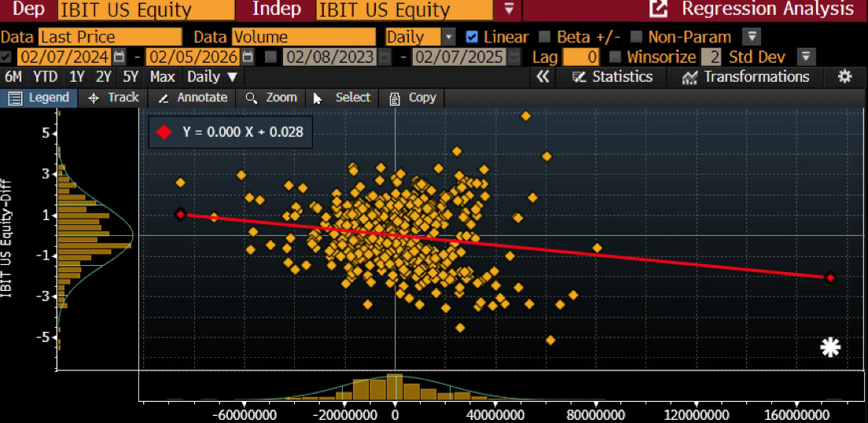868x423 pixels.
Task: Edit the 02/05/2026 end date field
Action: pyautogui.click(x=193, y=57)
